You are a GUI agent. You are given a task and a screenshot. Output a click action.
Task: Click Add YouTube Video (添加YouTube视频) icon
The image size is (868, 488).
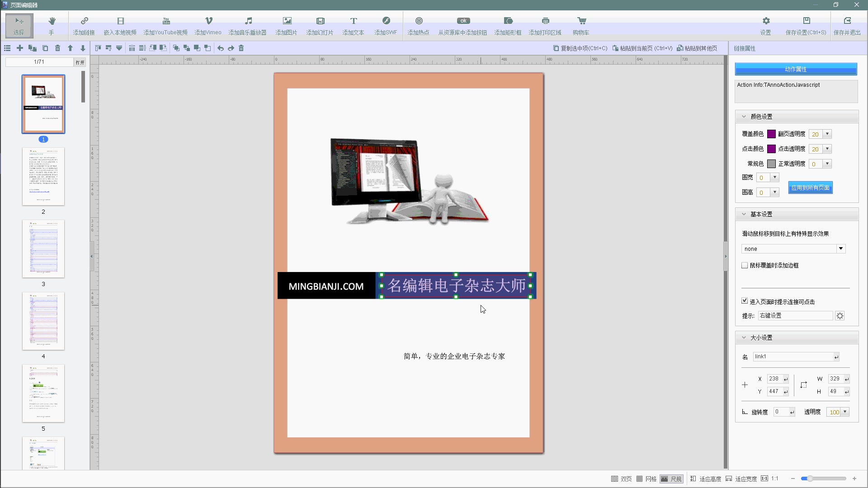pyautogui.click(x=165, y=25)
